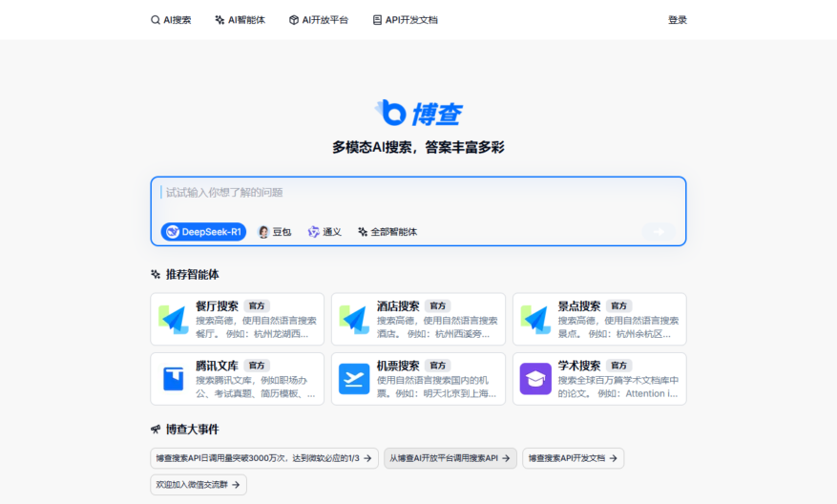The width and height of the screenshot is (837, 504).
Task: Open 欢迎加入微信交流群 link chip
Action: [x=199, y=485]
